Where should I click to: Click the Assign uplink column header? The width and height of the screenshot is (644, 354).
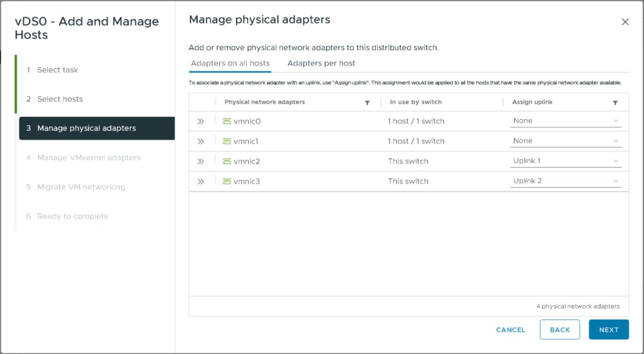[x=532, y=102]
